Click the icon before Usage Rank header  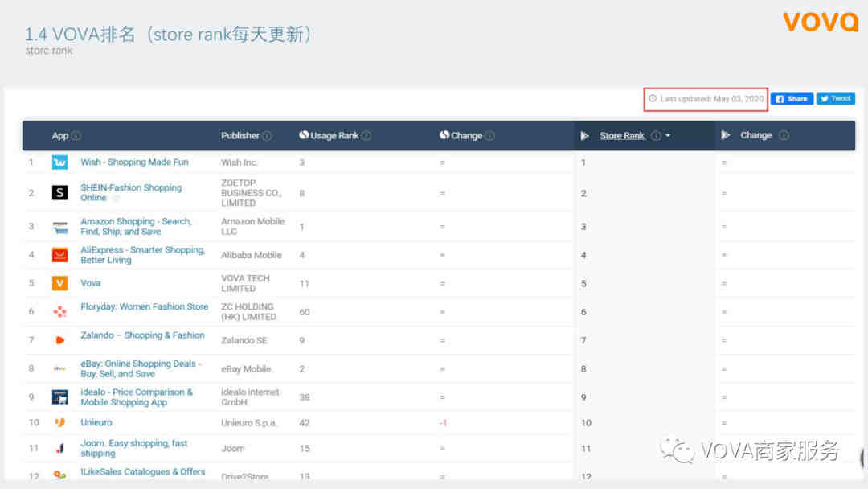304,135
